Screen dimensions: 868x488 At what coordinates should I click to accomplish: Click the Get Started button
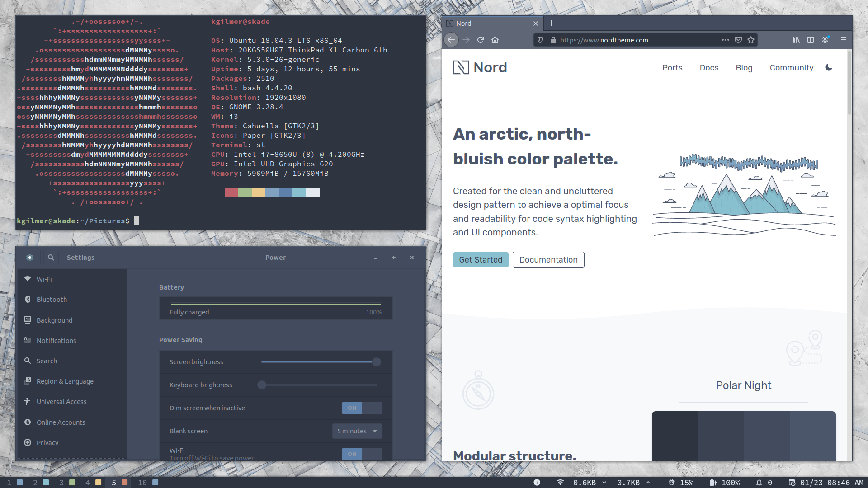click(x=481, y=259)
